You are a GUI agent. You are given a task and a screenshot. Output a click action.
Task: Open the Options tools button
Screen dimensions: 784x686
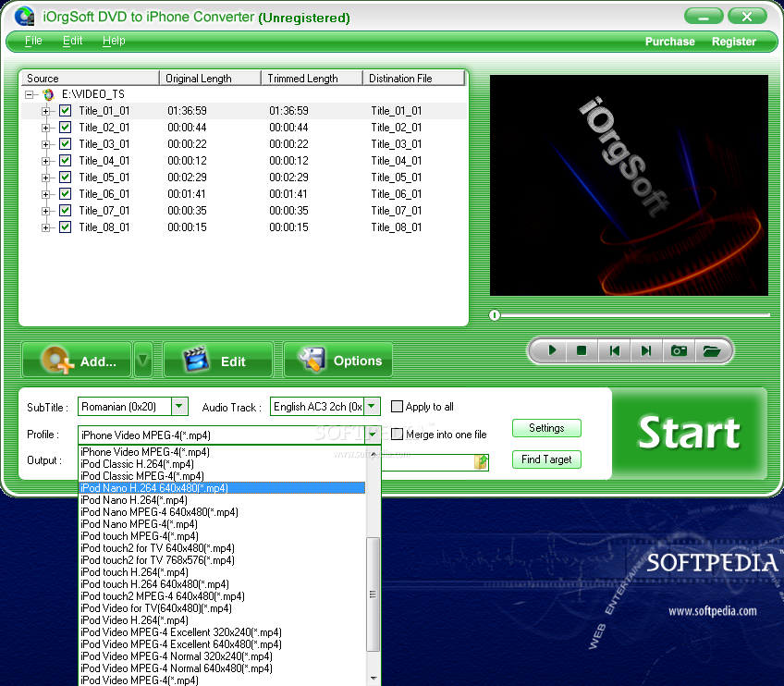coord(338,360)
